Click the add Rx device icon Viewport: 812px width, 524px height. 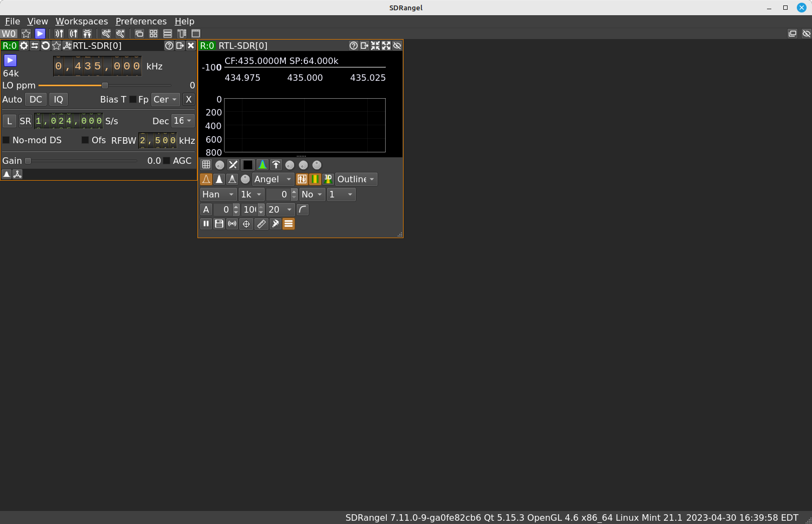click(59, 34)
